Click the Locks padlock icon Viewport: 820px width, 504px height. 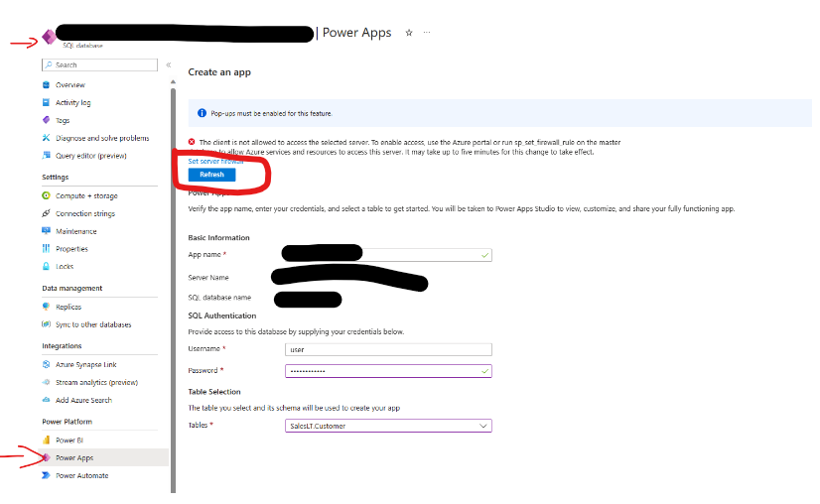[46, 266]
